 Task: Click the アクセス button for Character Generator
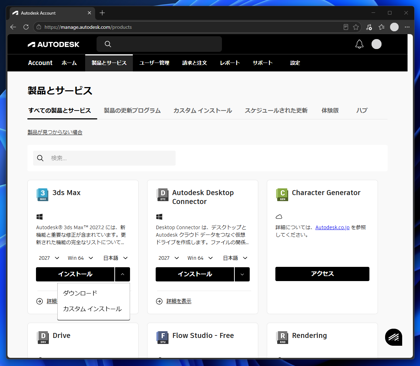[x=322, y=274]
